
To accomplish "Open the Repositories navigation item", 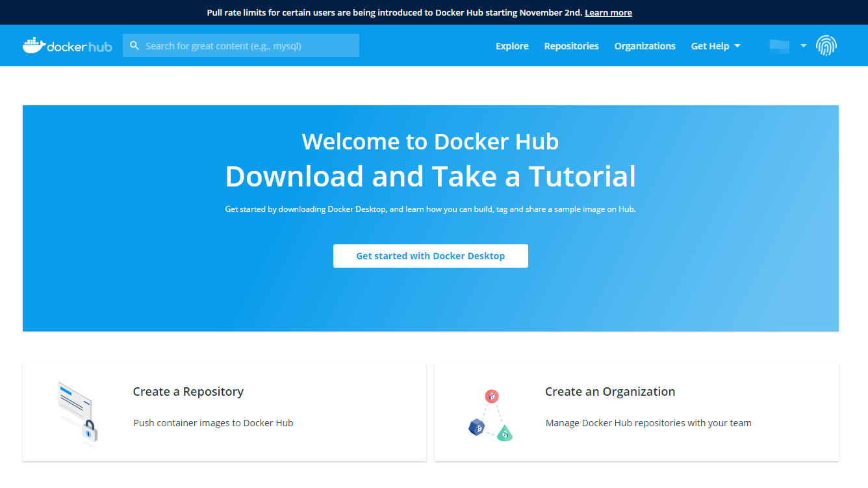I will point(571,45).
